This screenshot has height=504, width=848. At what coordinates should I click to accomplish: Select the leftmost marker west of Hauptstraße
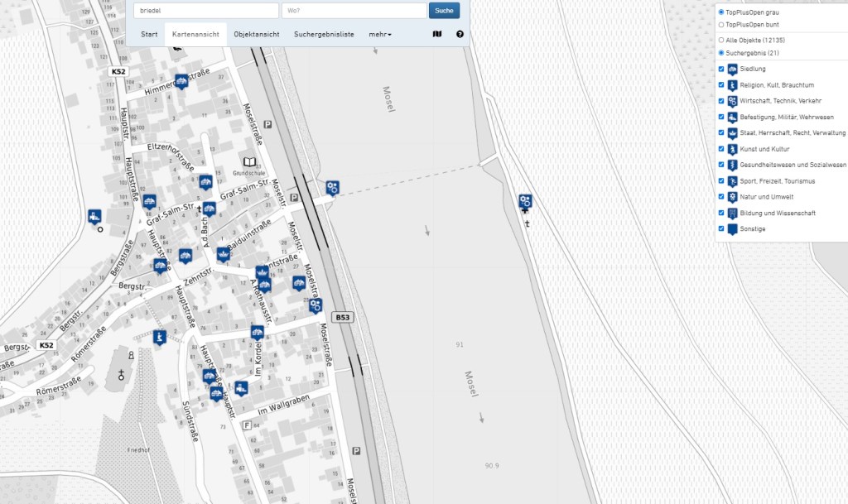94,217
